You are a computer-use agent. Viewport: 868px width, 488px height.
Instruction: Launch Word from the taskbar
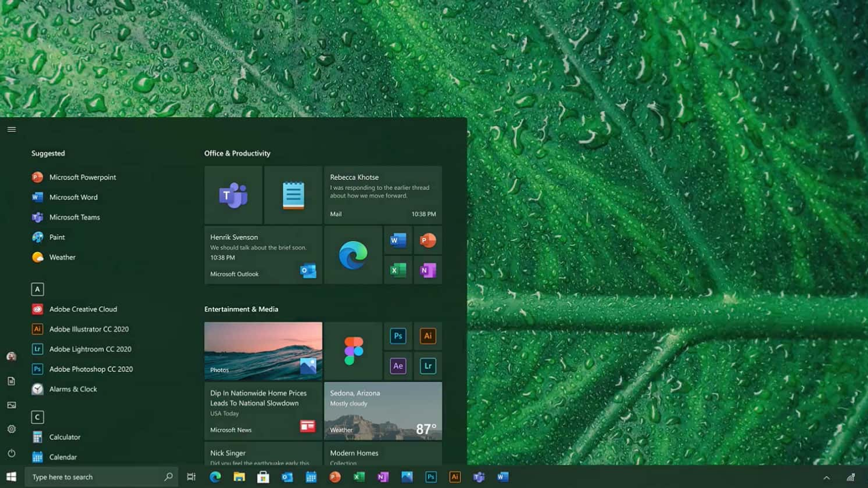[502, 477]
